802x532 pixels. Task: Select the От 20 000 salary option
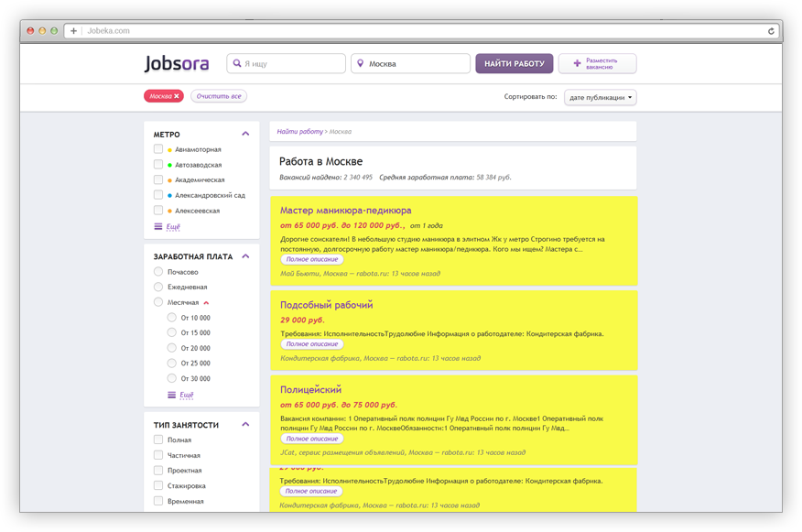[172, 348]
